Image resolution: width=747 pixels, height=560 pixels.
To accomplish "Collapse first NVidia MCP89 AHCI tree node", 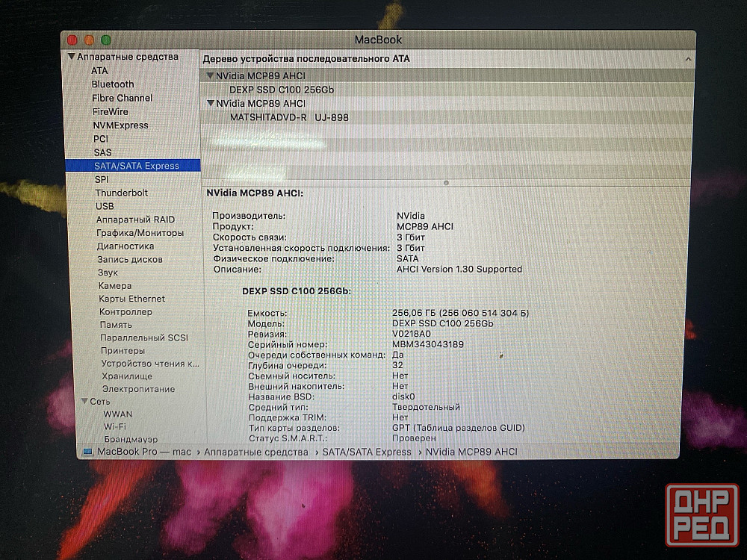I will (211, 76).
